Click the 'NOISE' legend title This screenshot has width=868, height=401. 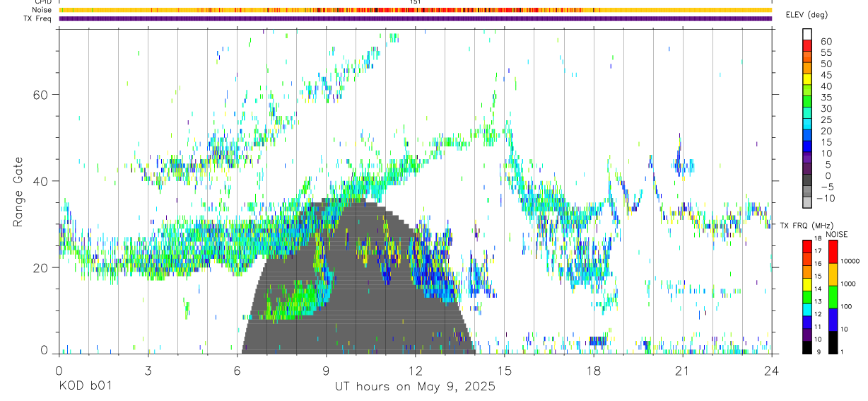point(837,235)
